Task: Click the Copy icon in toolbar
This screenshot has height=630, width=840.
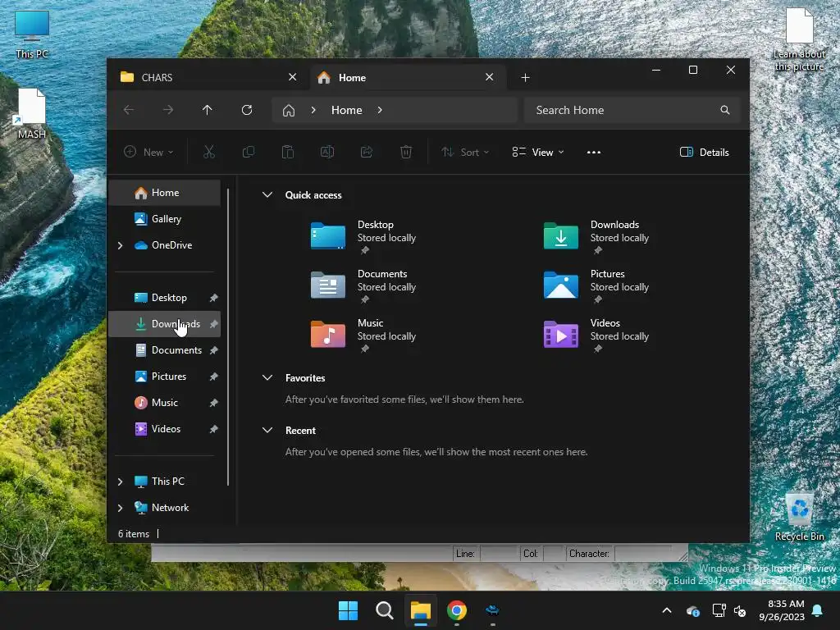Action: [248, 152]
